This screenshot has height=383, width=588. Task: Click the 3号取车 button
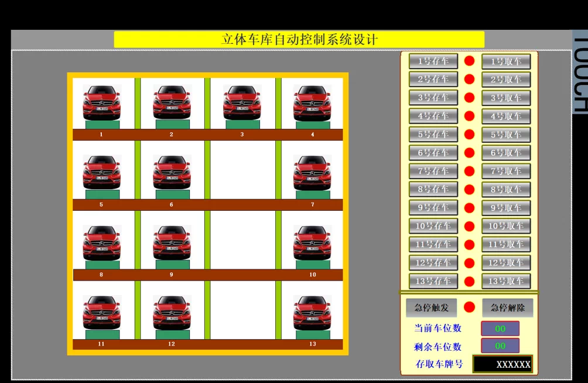(x=506, y=98)
